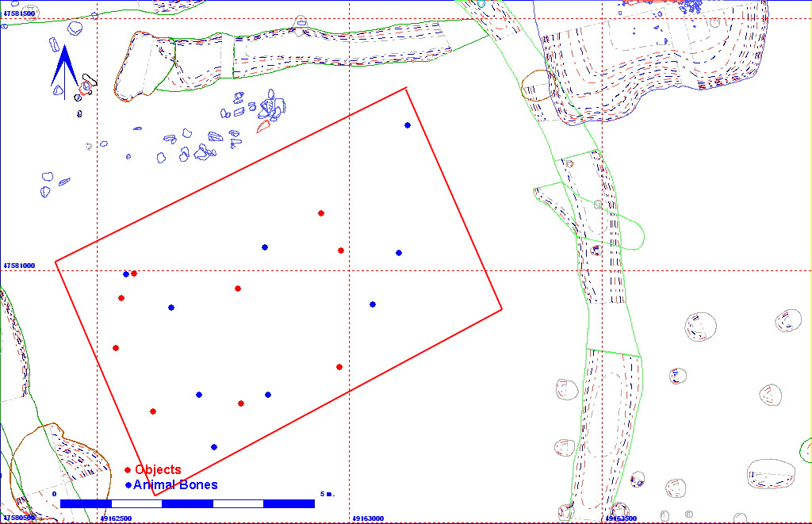Viewport: 812px width, 524px height.
Task: Click the red Objects legend dot
Action: pyautogui.click(x=128, y=470)
